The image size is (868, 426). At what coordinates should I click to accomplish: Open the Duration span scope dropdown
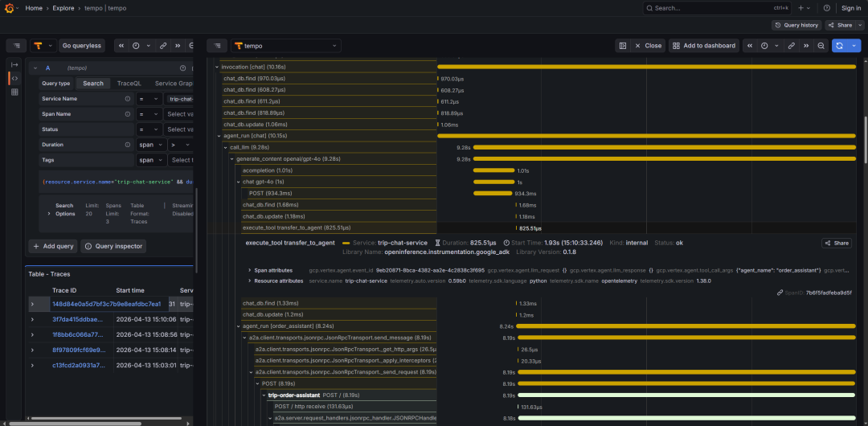tap(152, 145)
